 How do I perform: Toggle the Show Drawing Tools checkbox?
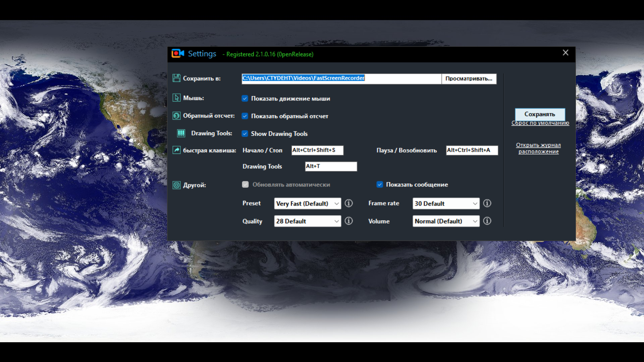(x=245, y=133)
